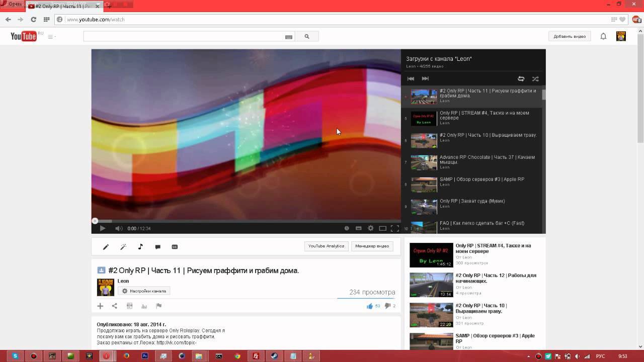The height and width of the screenshot is (362, 644).
Task: Mute the video volume speaker icon
Action: (x=119, y=228)
